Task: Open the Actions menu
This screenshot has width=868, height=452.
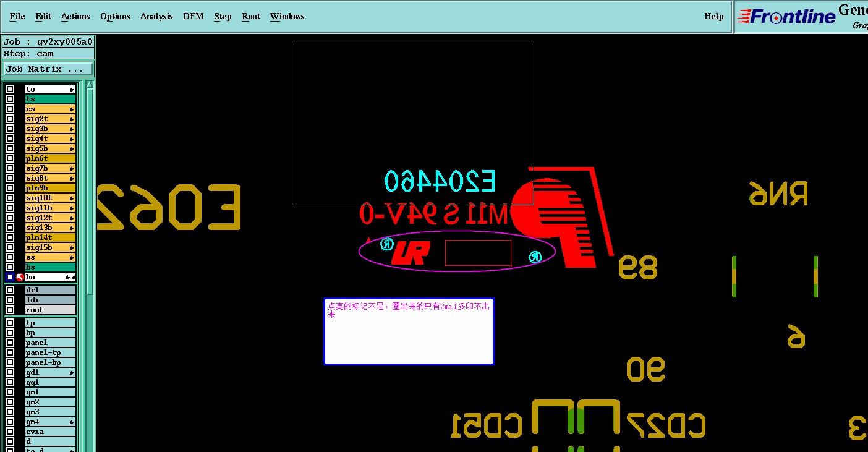Action: pyautogui.click(x=75, y=16)
